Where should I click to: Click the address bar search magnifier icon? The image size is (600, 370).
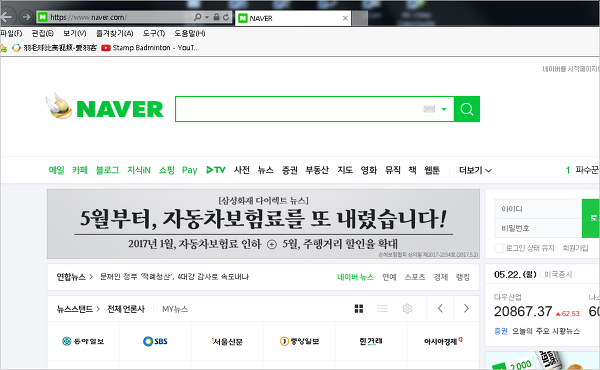tap(197, 17)
